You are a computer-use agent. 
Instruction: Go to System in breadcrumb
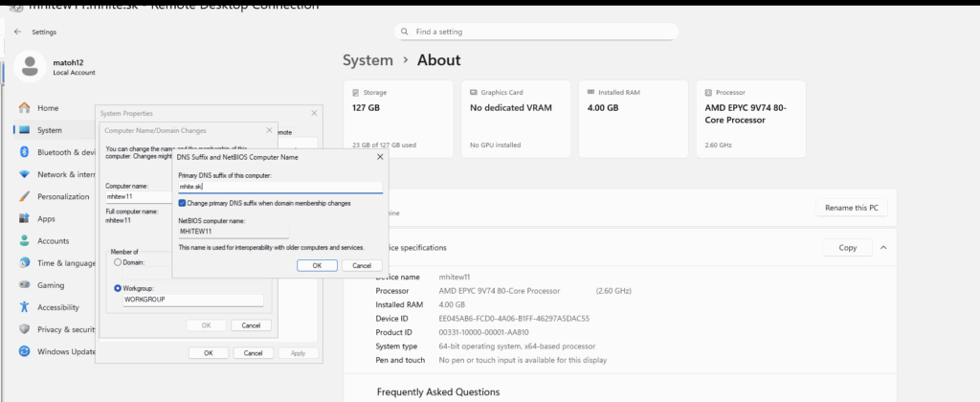coord(367,60)
